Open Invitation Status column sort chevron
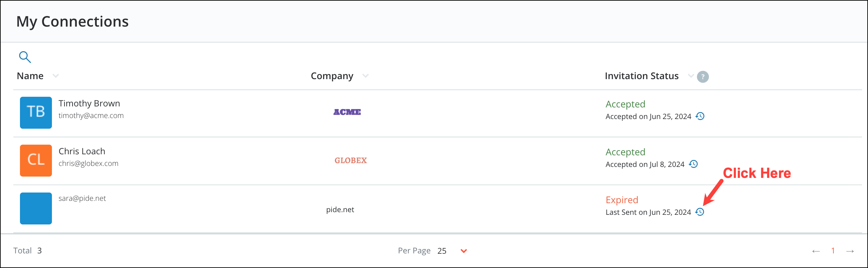Image resolution: width=868 pixels, height=268 pixels. click(x=690, y=76)
